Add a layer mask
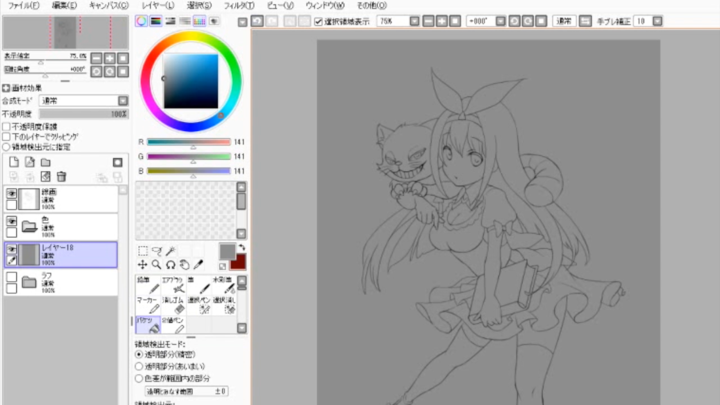This screenshot has height=405, width=720. point(118,162)
